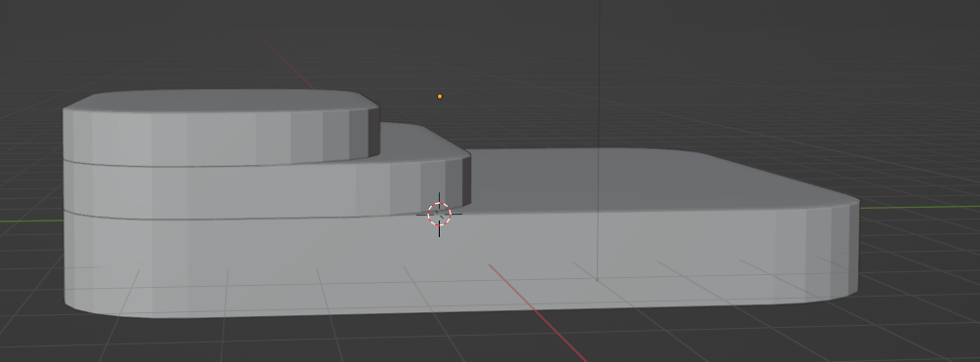
Task: Click the seam between middle tier and slab
Action: pos(250,217)
